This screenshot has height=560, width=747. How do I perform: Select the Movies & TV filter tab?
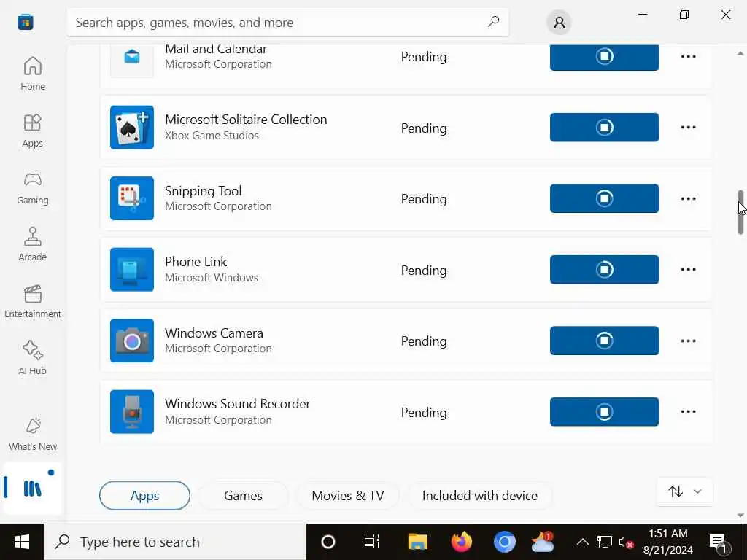pyautogui.click(x=348, y=495)
